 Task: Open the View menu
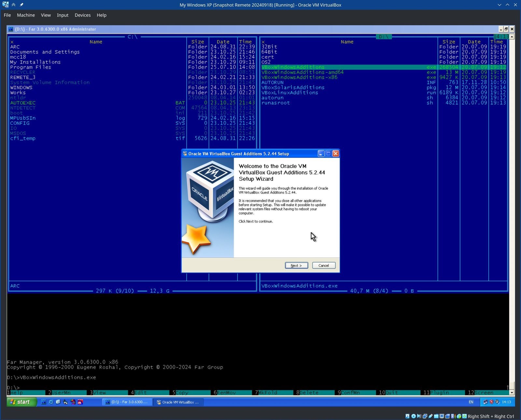[46, 15]
